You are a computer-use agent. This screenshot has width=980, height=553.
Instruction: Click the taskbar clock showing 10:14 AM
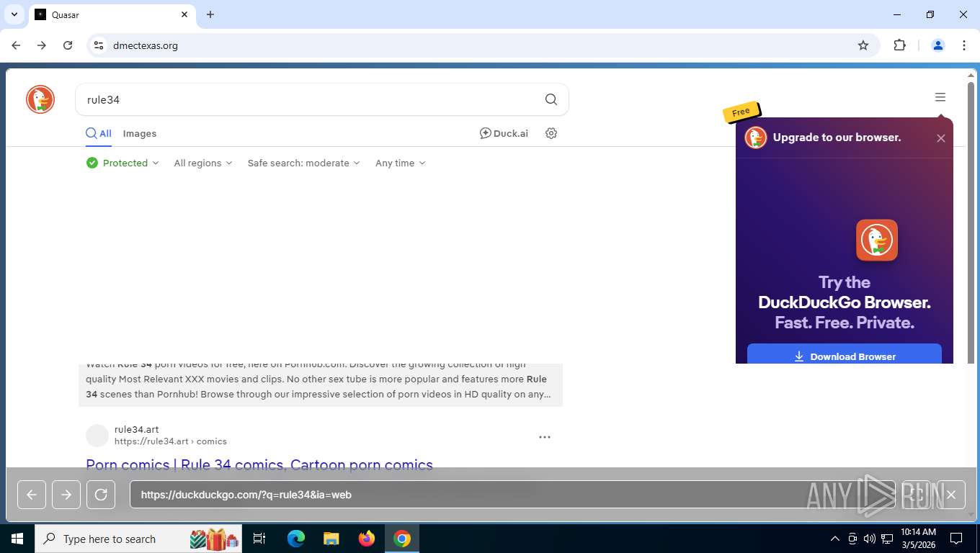point(918,539)
